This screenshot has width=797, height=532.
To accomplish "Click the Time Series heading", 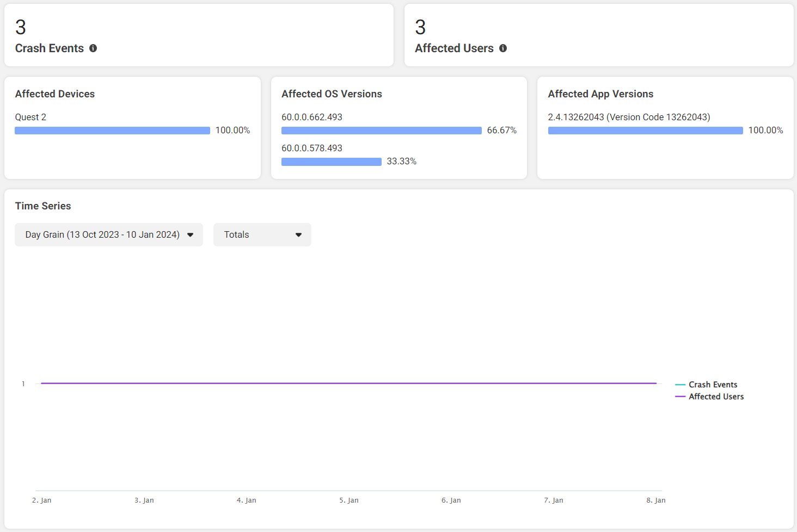I will coord(43,206).
